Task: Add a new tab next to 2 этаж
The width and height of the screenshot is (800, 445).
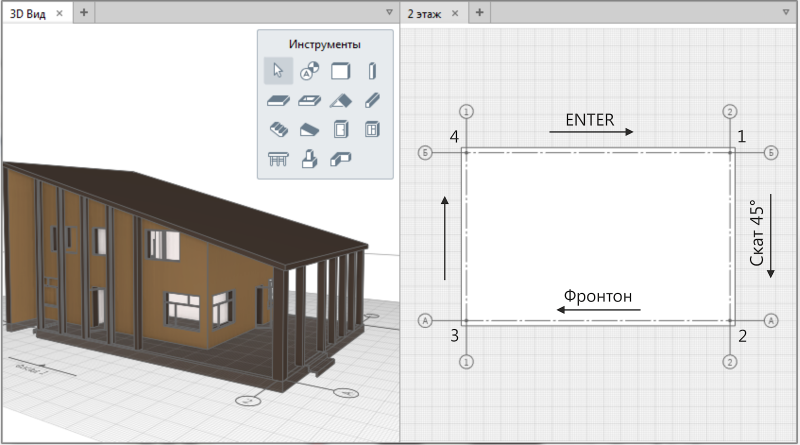Action: coord(479,12)
